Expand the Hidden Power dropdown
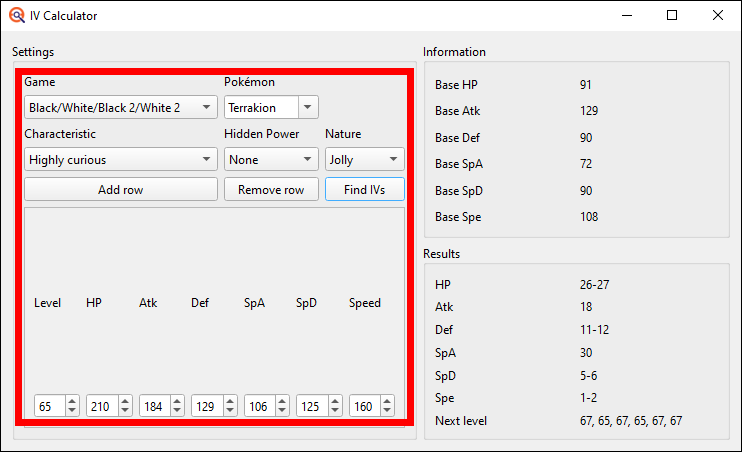The width and height of the screenshot is (742, 452). pos(308,159)
